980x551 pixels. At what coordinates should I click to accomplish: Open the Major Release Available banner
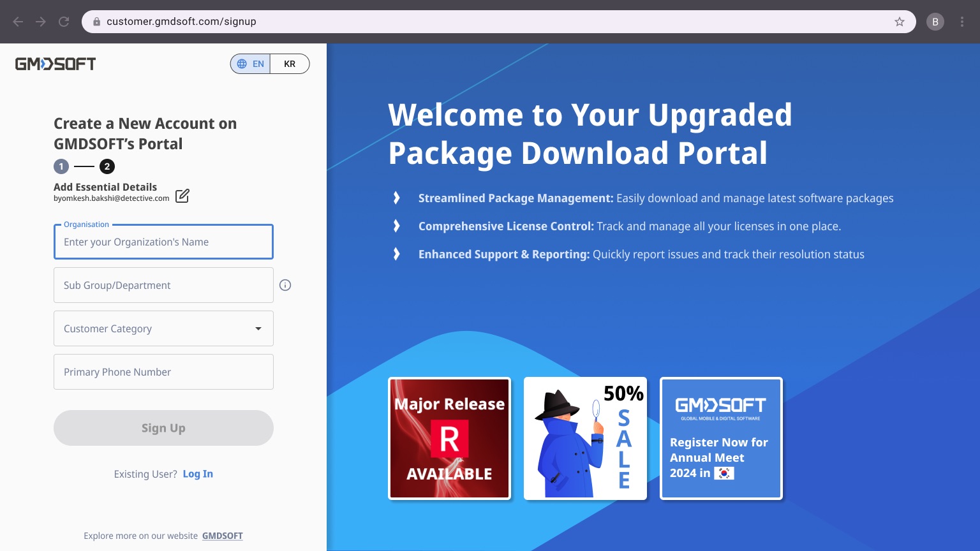coord(450,439)
